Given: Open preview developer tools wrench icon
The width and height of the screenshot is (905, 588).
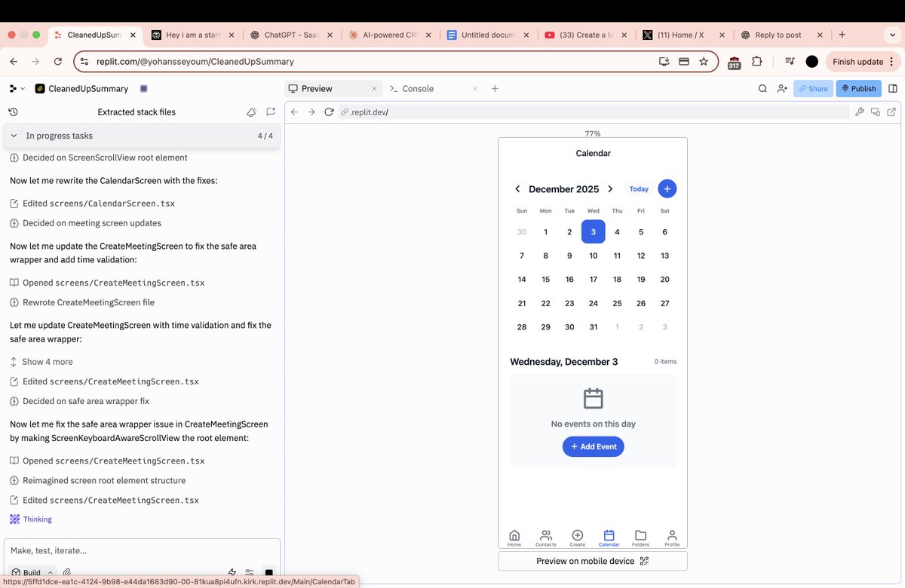Looking at the screenshot, I should [859, 112].
